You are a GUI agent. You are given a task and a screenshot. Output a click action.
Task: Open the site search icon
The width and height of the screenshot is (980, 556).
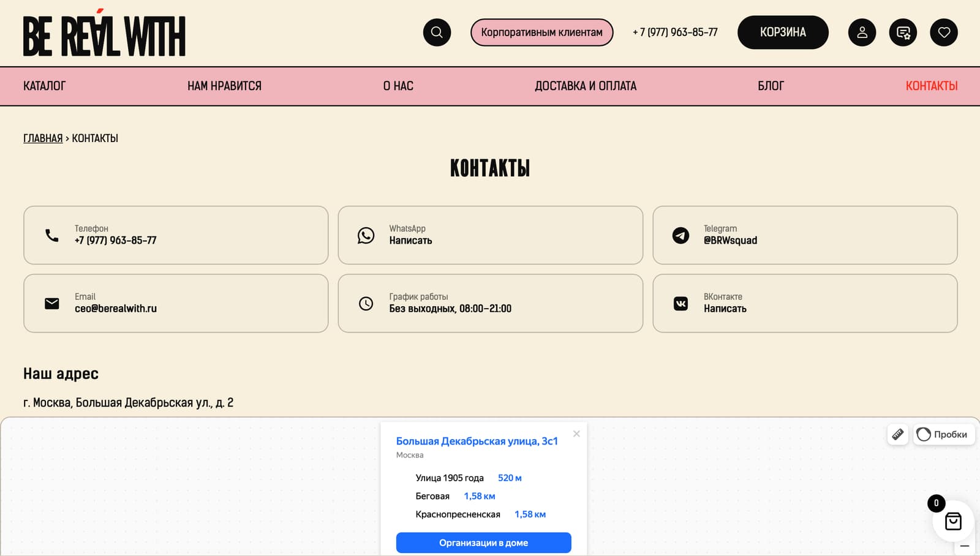pyautogui.click(x=437, y=32)
